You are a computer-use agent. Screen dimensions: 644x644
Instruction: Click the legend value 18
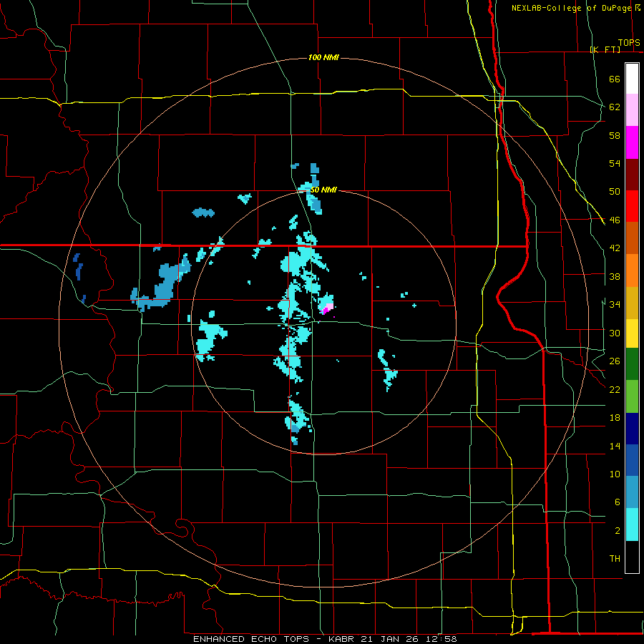(615, 418)
